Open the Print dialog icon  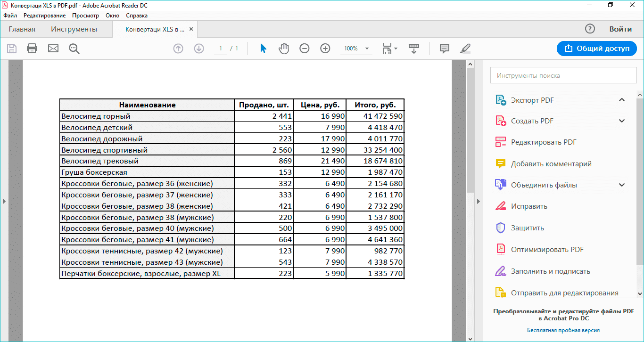pos(32,48)
